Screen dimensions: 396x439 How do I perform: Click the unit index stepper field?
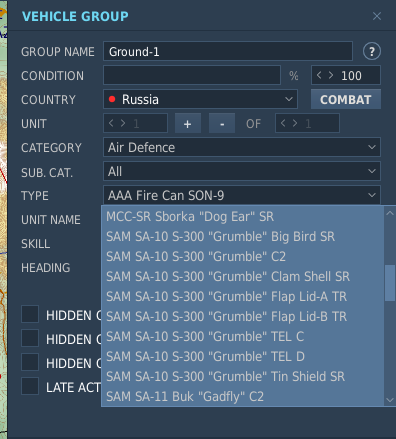click(x=135, y=124)
